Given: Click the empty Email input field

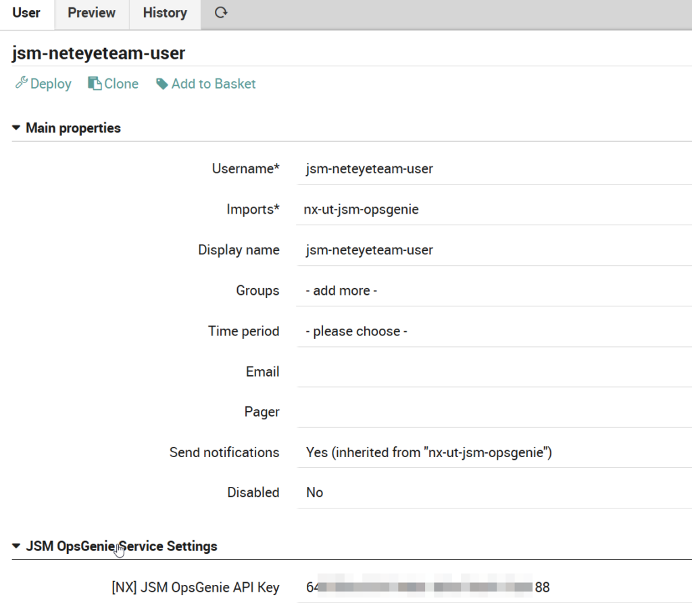Looking at the screenshot, I should [x=494, y=372].
